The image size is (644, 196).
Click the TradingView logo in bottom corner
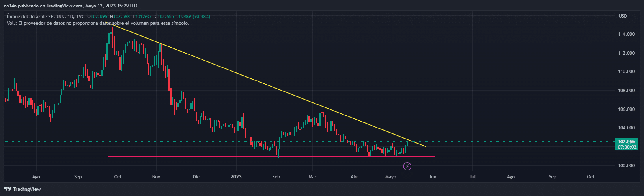coord(22,189)
